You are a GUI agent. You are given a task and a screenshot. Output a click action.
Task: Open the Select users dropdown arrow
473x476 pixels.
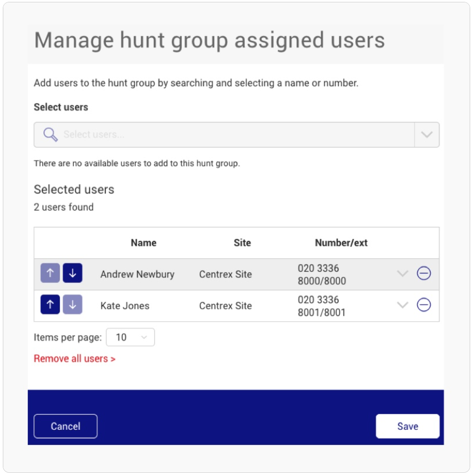pyautogui.click(x=426, y=135)
